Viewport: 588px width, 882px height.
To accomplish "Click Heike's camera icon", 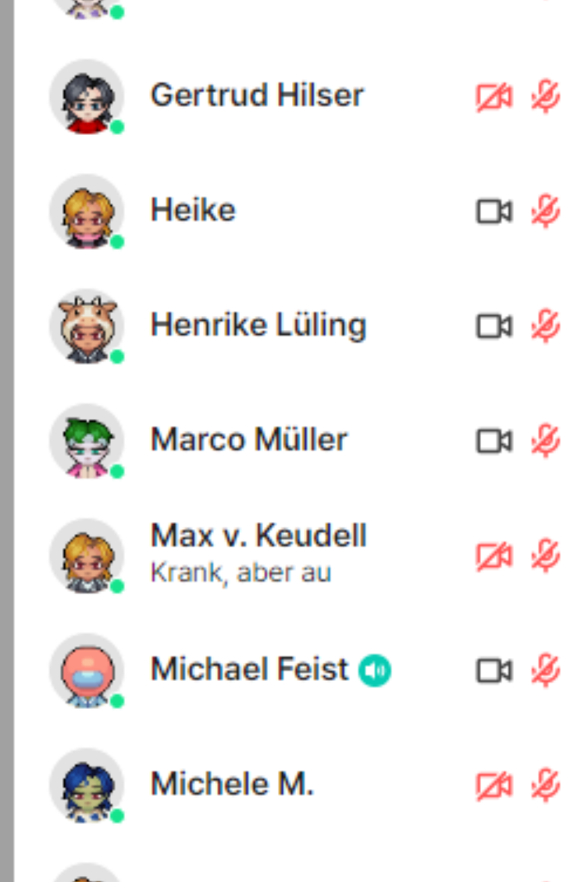I will [x=494, y=212].
